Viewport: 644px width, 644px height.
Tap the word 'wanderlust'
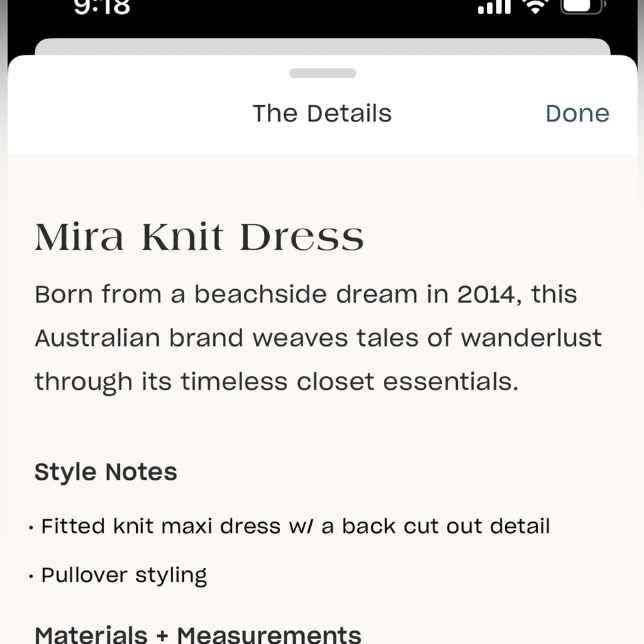point(531,337)
